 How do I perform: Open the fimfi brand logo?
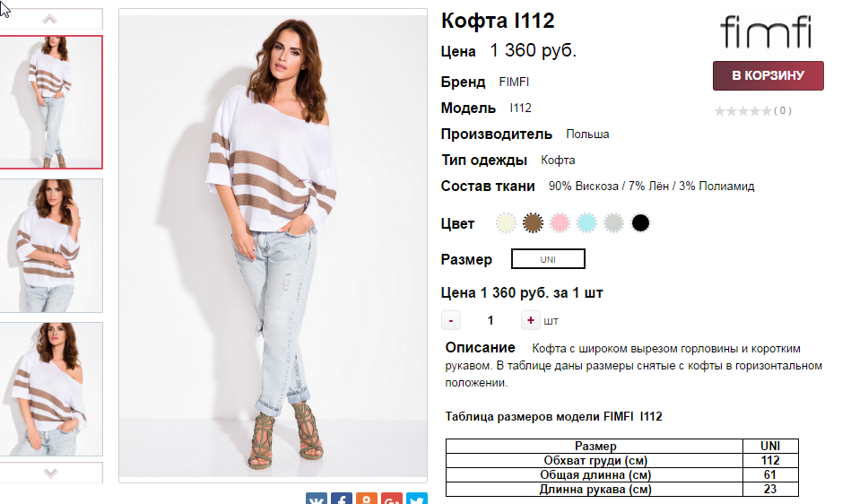[x=766, y=31]
